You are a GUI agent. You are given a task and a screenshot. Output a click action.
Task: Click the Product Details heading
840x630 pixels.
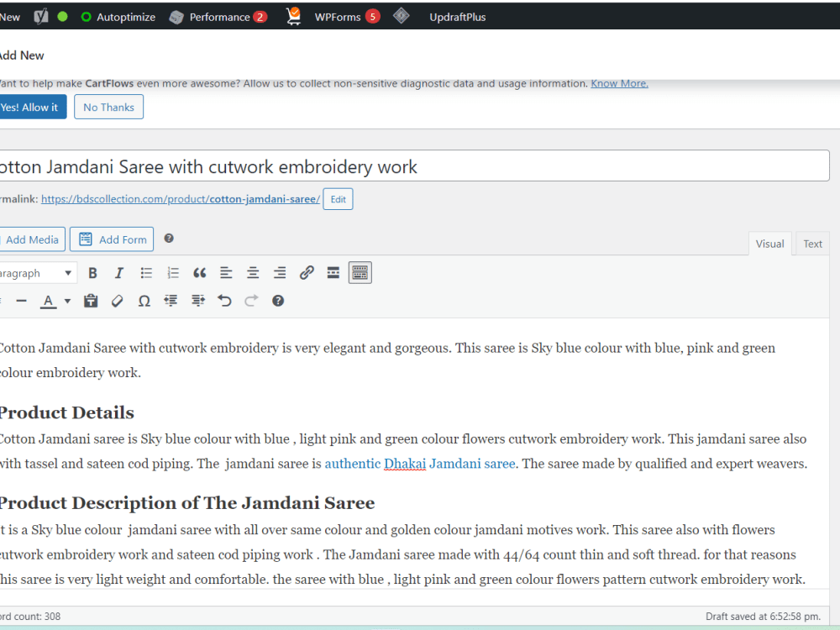[x=67, y=412]
